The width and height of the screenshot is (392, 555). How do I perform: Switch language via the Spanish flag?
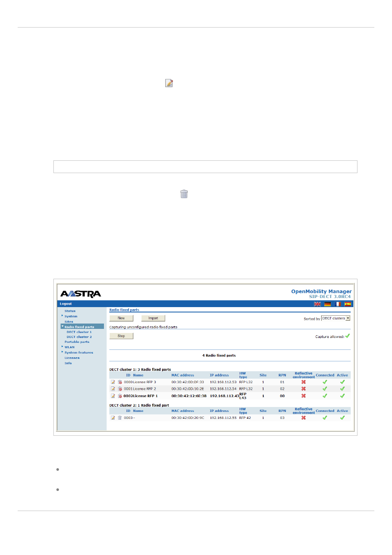(x=348, y=304)
